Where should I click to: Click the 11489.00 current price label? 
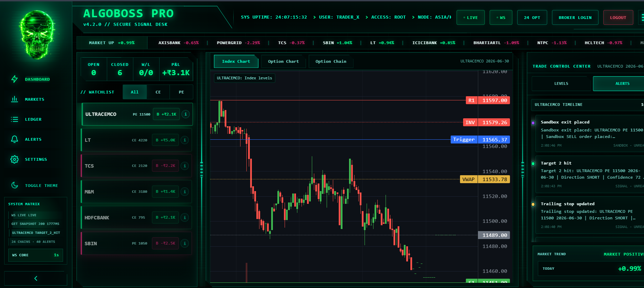(494, 235)
